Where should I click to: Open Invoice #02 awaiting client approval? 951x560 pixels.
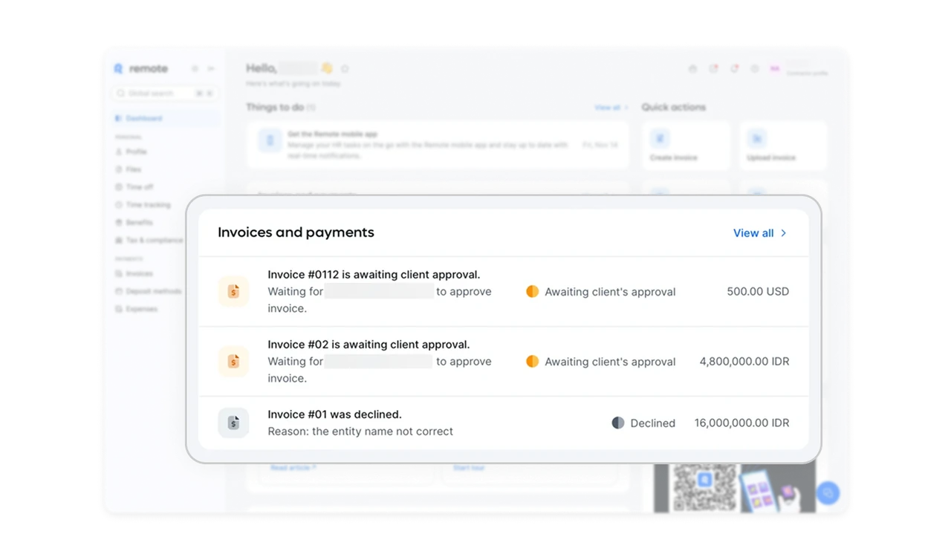tap(369, 345)
